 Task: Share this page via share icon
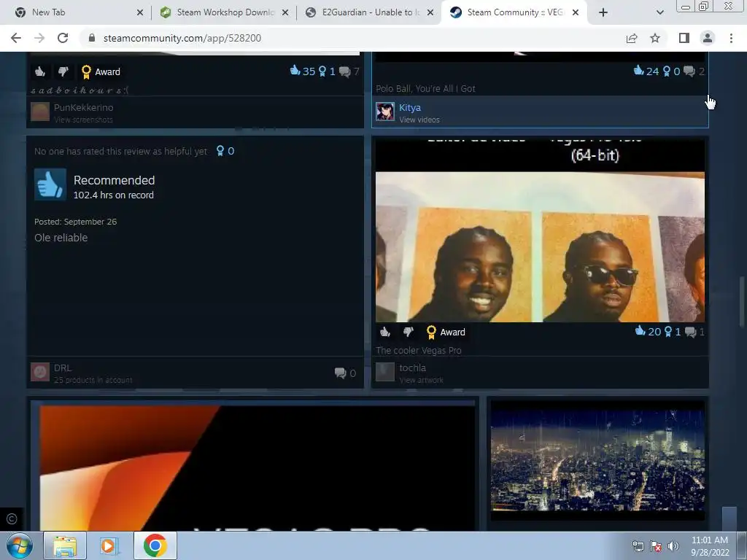632,38
